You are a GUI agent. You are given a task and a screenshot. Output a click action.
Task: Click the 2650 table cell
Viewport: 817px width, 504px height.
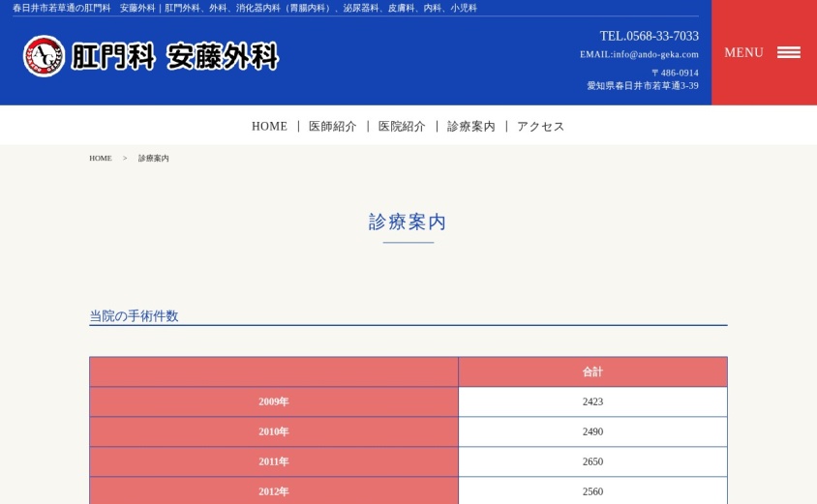(593, 461)
